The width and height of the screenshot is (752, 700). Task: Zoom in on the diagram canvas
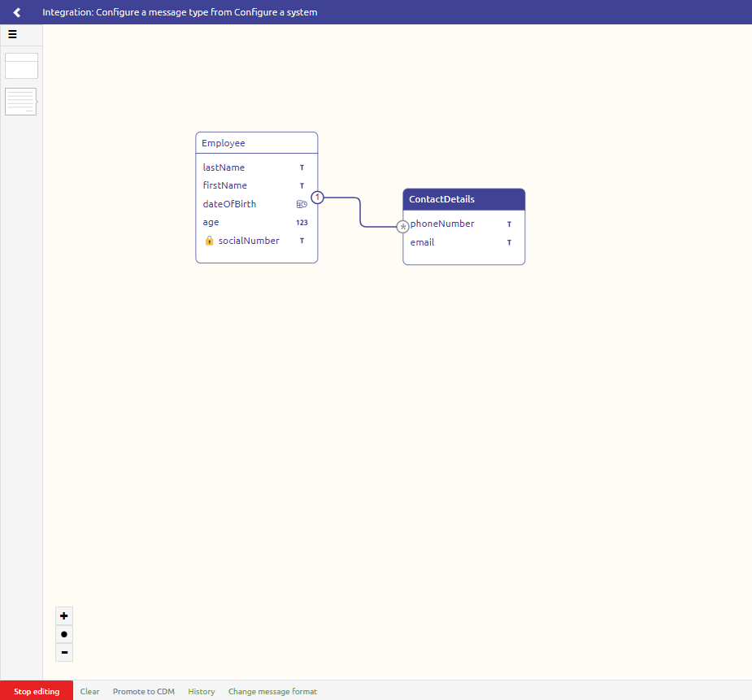pyautogui.click(x=63, y=615)
